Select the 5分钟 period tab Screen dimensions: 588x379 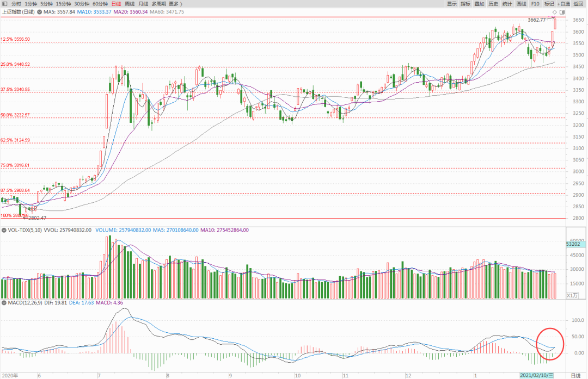[48, 4]
